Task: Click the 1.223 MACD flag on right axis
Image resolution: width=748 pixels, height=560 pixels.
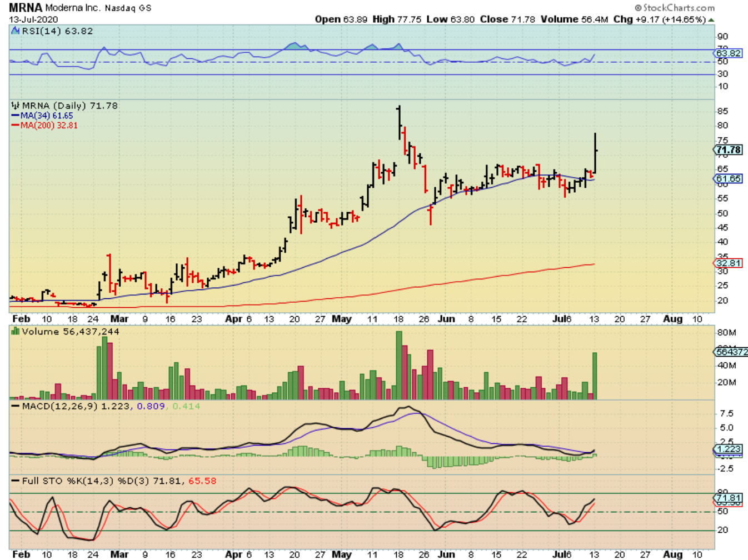Action: tap(729, 449)
